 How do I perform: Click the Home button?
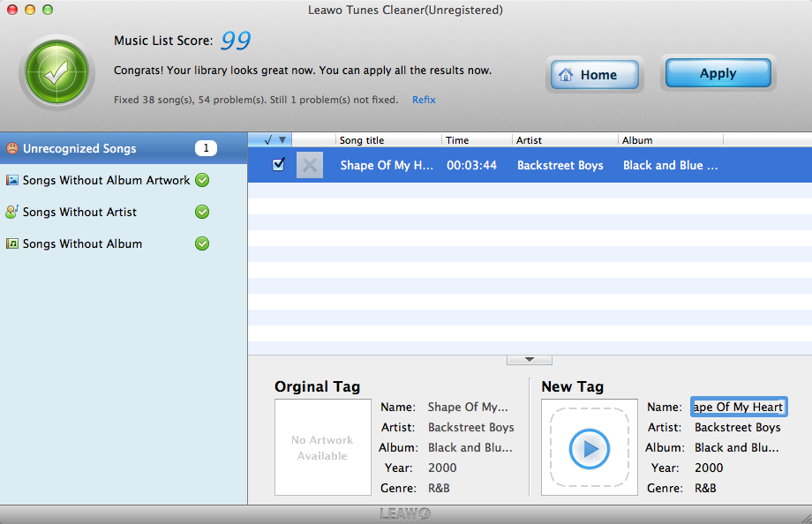point(595,75)
